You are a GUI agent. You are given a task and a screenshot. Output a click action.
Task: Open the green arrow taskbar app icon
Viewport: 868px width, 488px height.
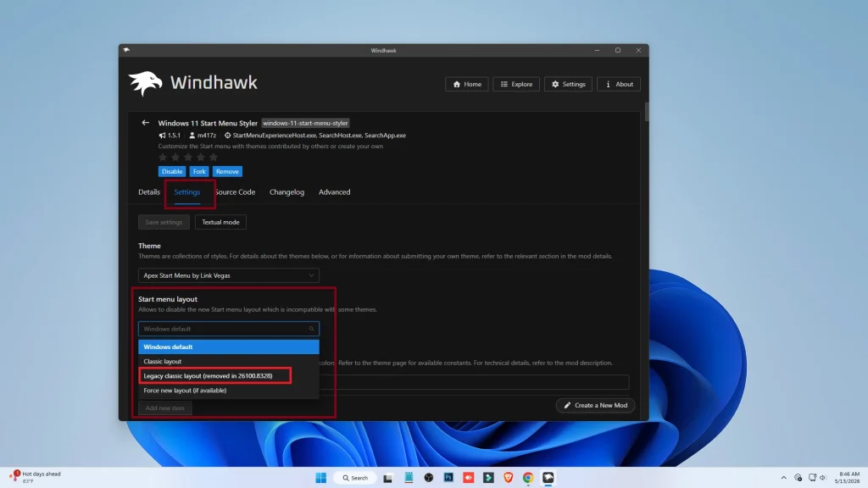pos(488,478)
